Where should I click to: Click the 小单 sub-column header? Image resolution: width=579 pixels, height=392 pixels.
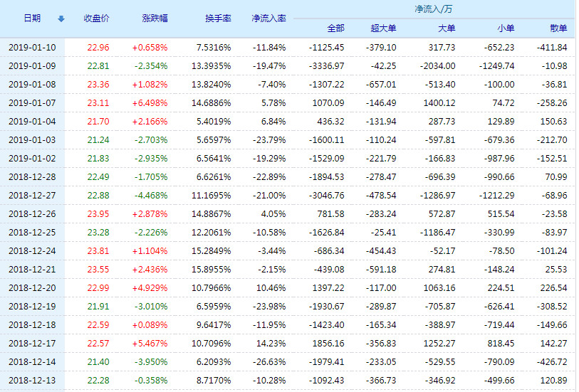tap(506, 28)
